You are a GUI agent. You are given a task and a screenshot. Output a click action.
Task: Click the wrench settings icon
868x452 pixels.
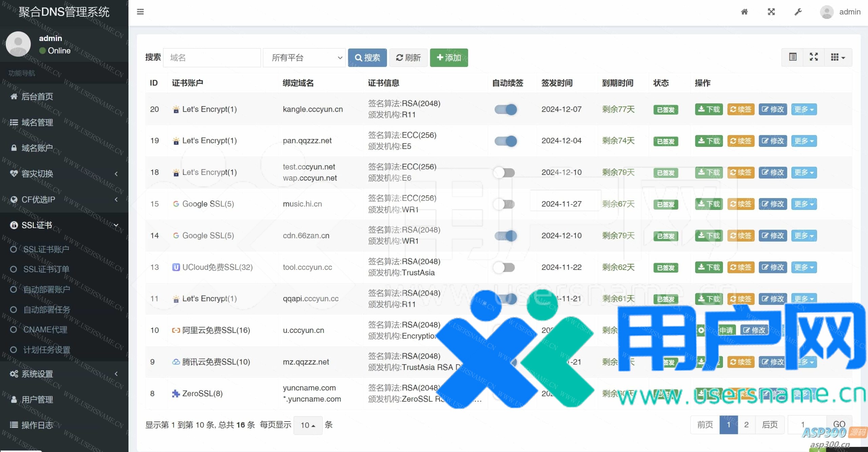[x=798, y=12]
